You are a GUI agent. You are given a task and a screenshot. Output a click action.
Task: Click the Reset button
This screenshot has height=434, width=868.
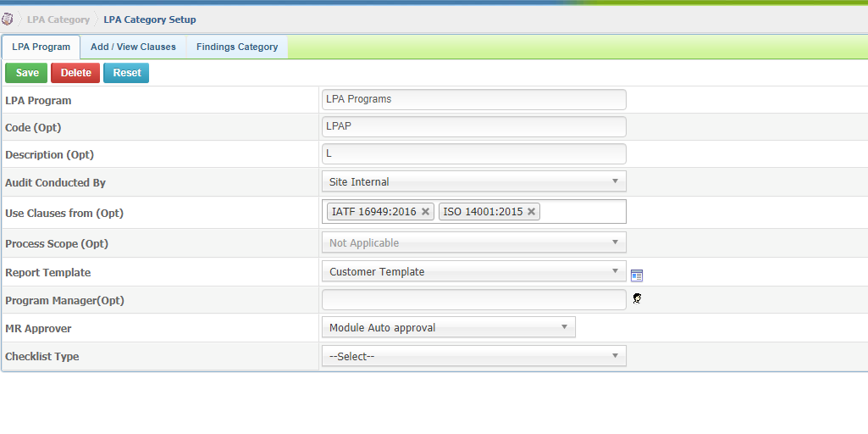coord(126,73)
